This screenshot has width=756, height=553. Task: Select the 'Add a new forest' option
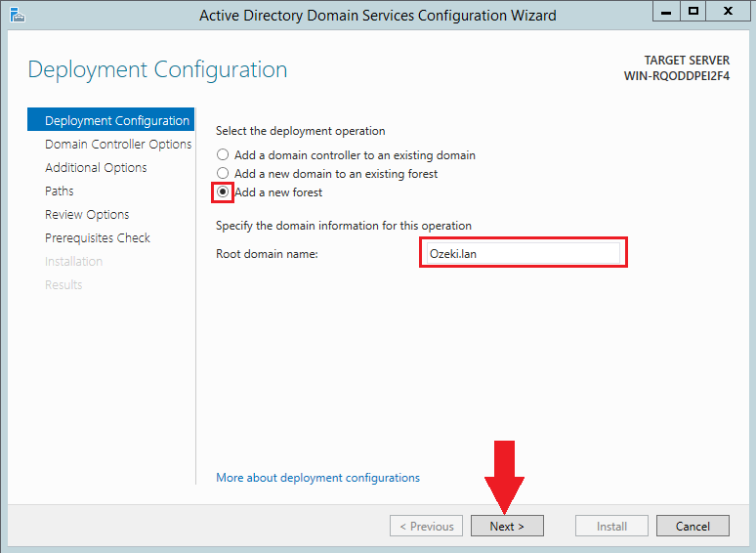pos(223,192)
